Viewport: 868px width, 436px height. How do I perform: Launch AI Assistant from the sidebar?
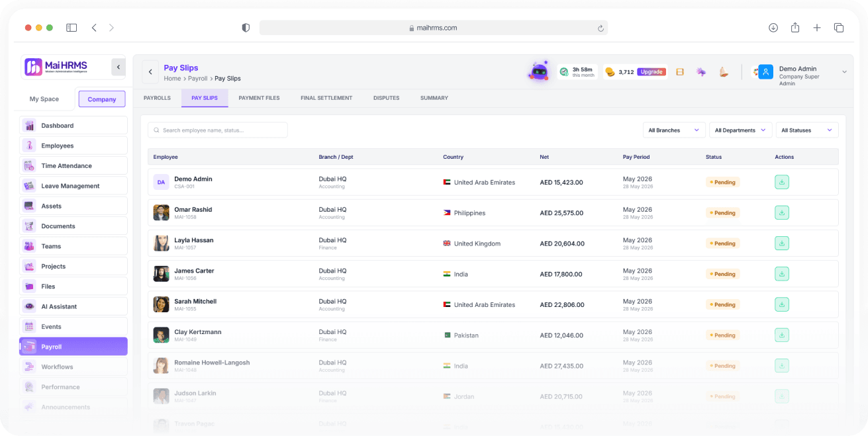click(73, 306)
